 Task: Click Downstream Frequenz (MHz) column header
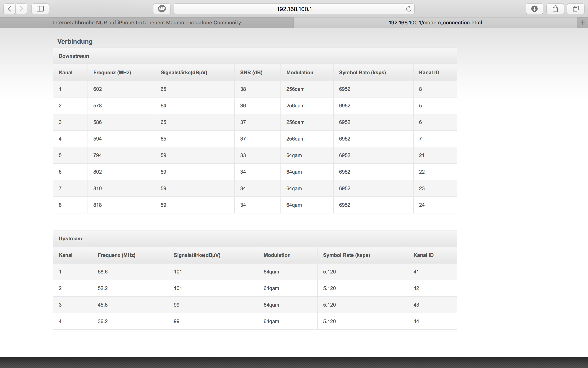[112, 72]
